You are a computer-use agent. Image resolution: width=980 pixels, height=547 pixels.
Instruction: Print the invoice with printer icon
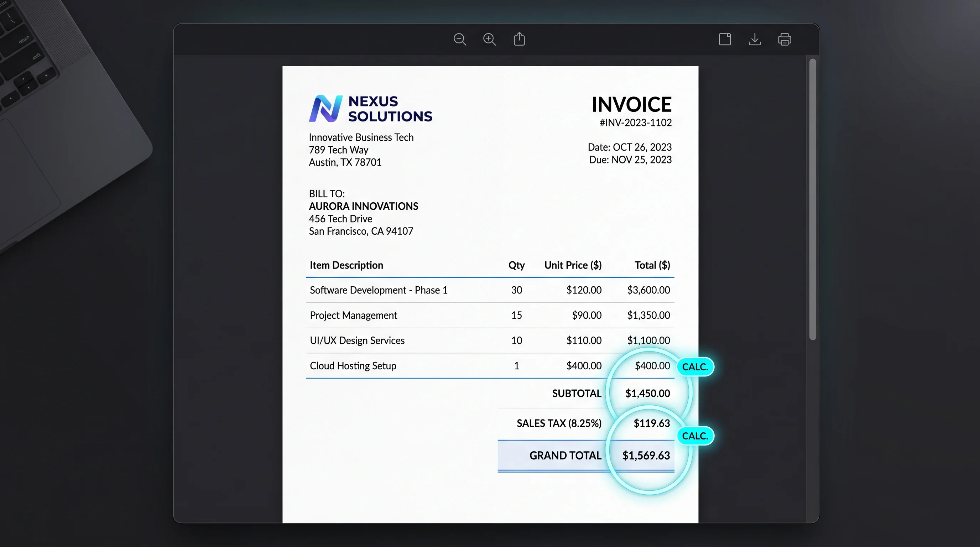coord(784,39)
